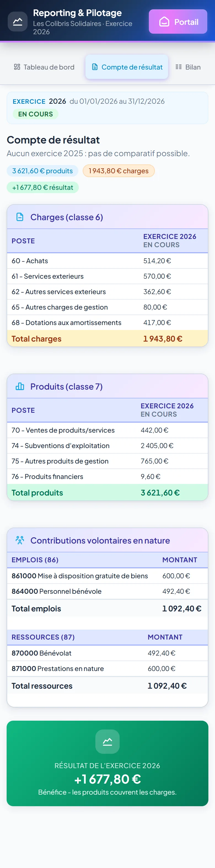Click the Produits (classe 7) heading

pos(67,387)
